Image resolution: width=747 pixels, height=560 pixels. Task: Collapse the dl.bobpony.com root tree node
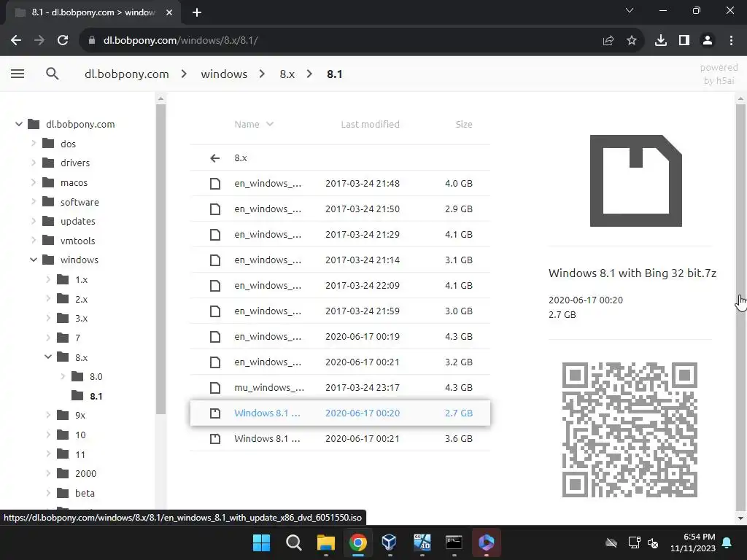(19, 124)
